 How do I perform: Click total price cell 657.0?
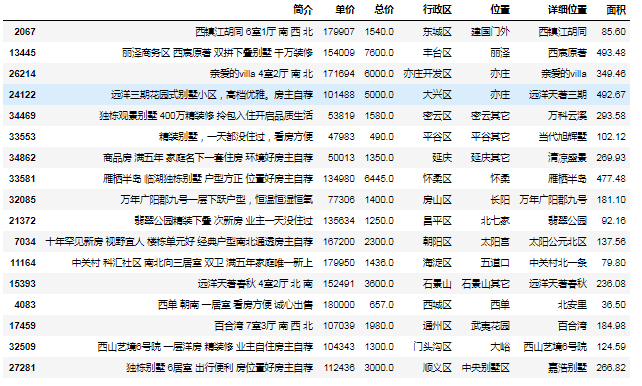point(382,305)
